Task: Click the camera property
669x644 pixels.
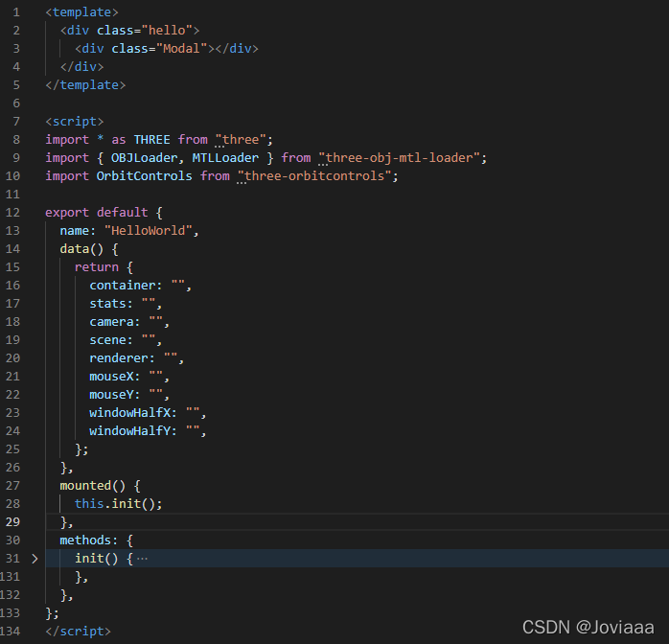Action: pos(111,322)
